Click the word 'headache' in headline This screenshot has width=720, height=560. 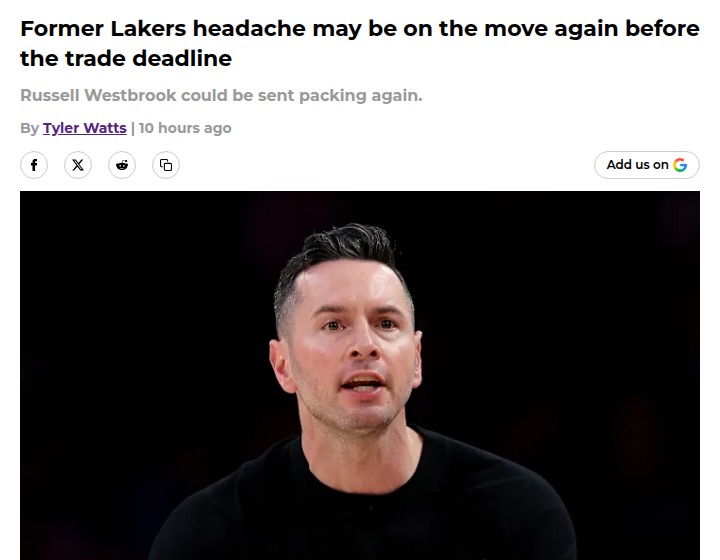coord(249,28)
